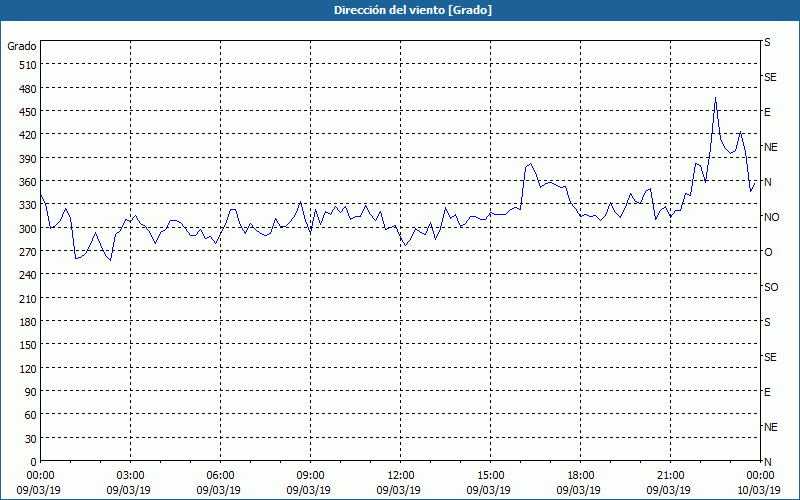Select the E compass label beside 90 gridline
Viewport: 800px width, 500px height.
(767, 392)
